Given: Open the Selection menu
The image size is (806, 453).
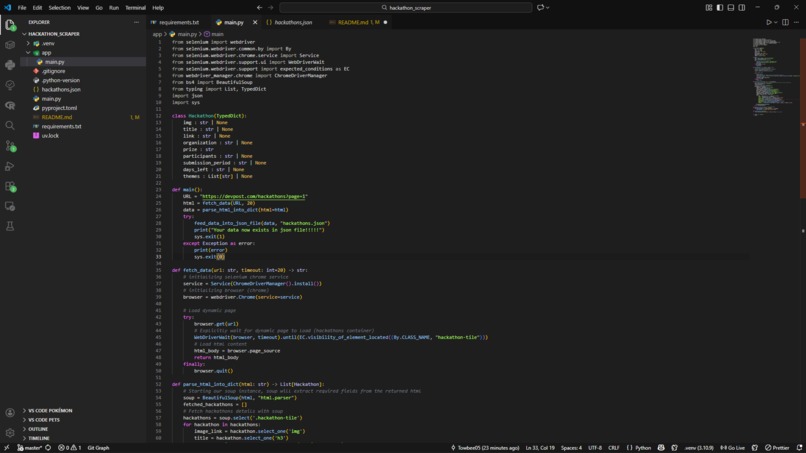Looking at the screenshot, I should click(x=60, y=8).
